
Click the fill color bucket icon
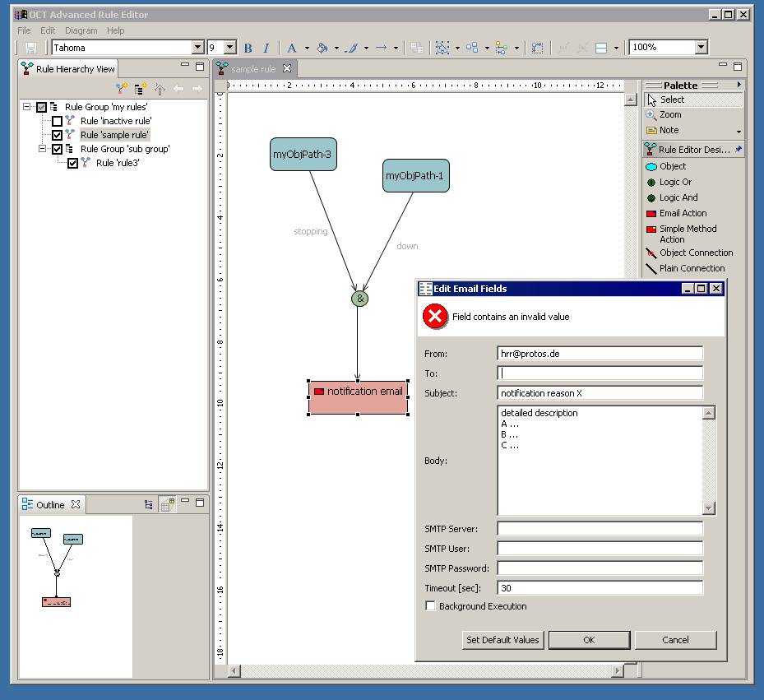[x=322, y=48]
